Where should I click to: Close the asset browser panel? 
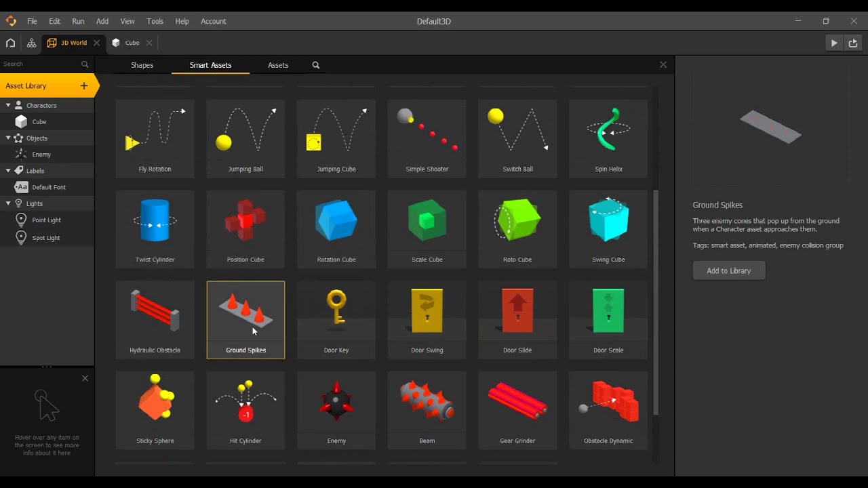[x=663, y=64]
